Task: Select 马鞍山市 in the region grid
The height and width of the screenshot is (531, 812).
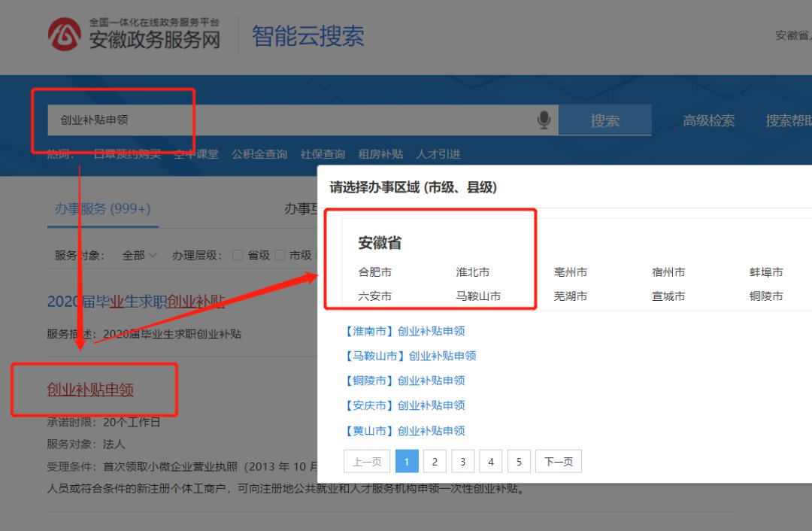Action: coord(477,296)
